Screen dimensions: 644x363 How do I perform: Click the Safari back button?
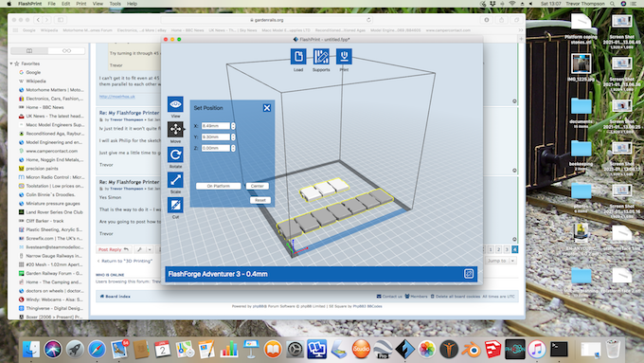coord(38,20)
